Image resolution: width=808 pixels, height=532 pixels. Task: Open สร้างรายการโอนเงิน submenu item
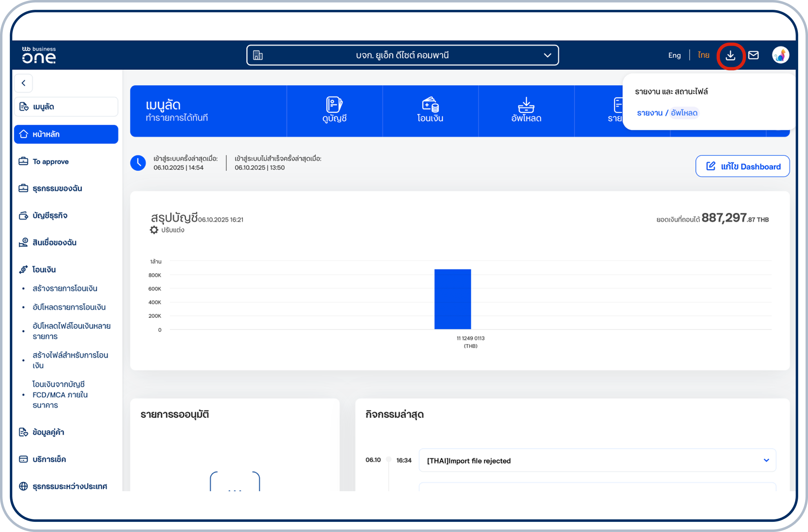click(65, 288)
